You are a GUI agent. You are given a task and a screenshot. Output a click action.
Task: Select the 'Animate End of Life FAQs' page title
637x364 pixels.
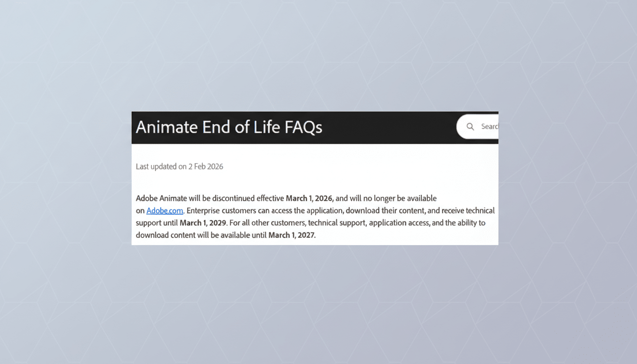click(229, 127)
